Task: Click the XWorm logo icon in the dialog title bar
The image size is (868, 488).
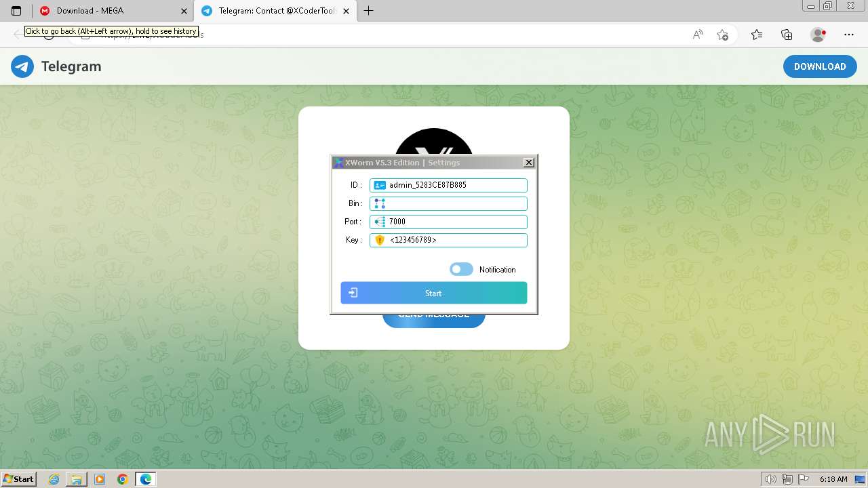Action: [x=338, y=163]
